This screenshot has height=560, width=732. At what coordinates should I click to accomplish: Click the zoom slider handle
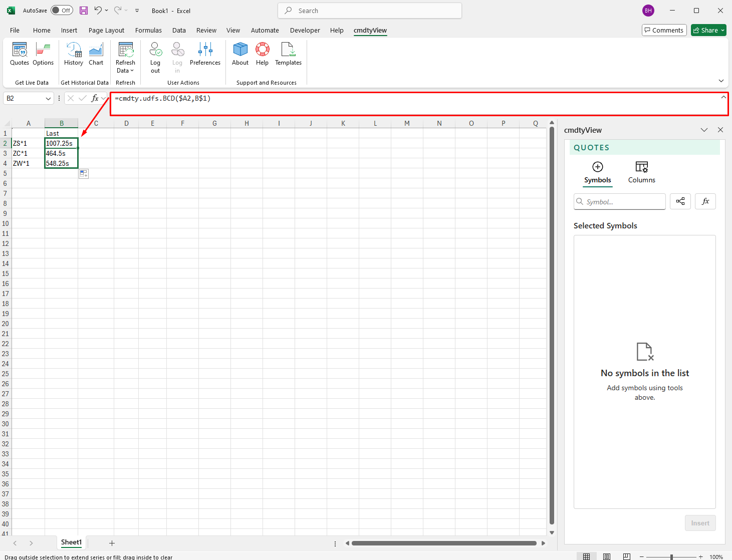pyautogui.click(x=671, y=557)
